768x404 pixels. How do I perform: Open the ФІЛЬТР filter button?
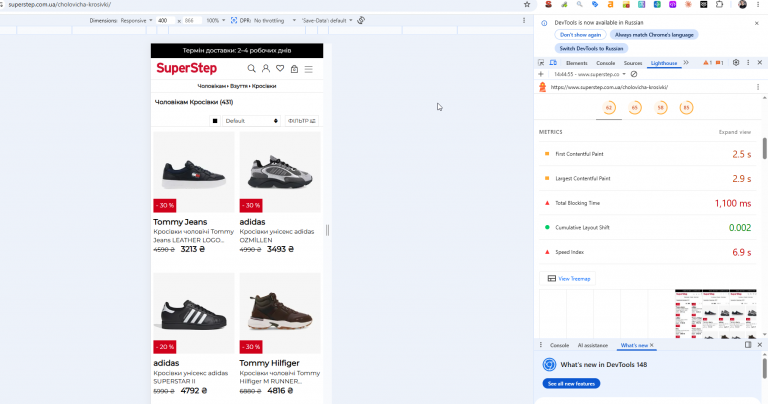point(302,120)
